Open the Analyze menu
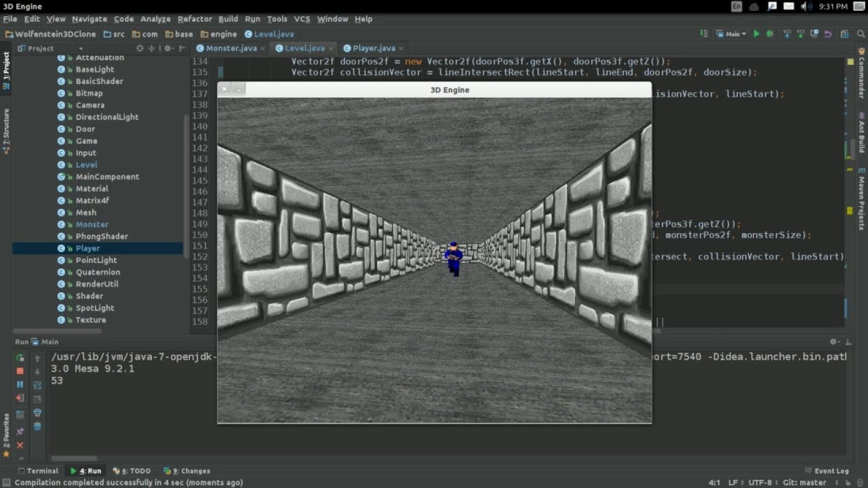Viewport: 868px width, 488px height. coord(155,19)
